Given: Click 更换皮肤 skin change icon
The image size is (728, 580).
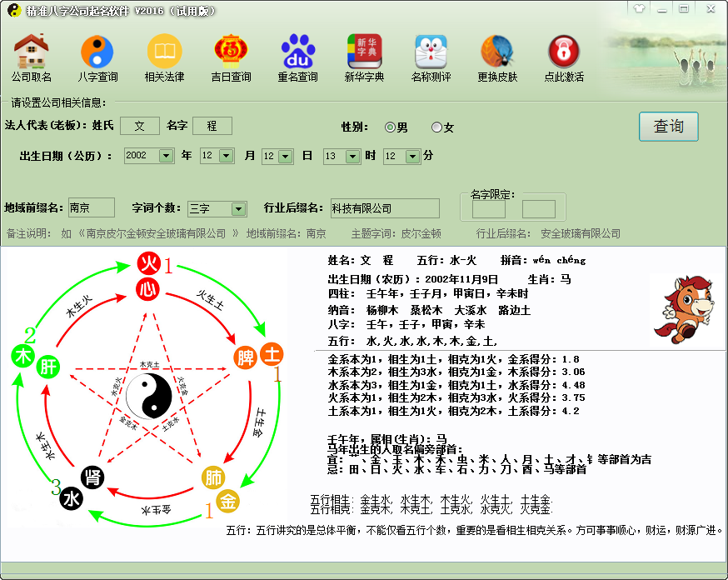Looking at the screenshot, I should (497, 52).
